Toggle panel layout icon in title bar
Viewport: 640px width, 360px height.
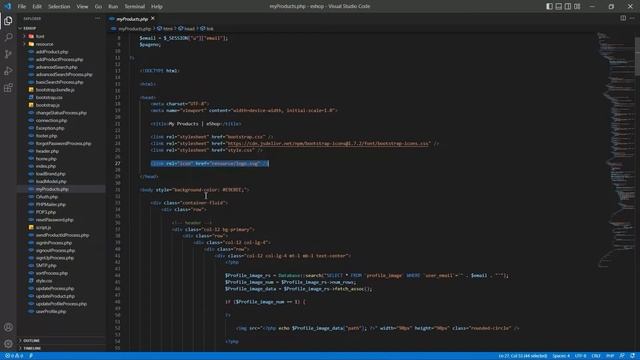point(559,6)
